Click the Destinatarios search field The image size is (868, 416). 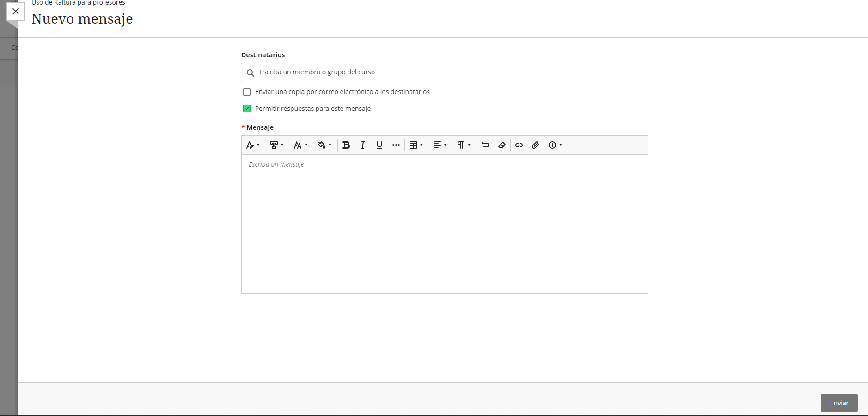(444, 72)
